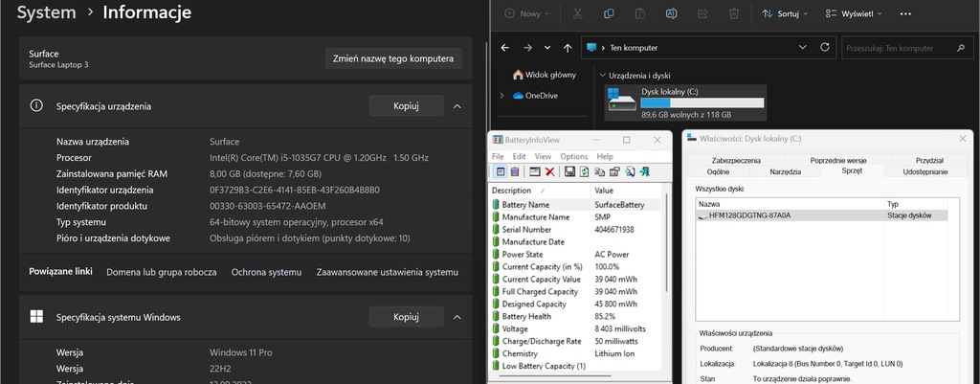Open the Options menu in BatteryInfoView

point(574,156)
